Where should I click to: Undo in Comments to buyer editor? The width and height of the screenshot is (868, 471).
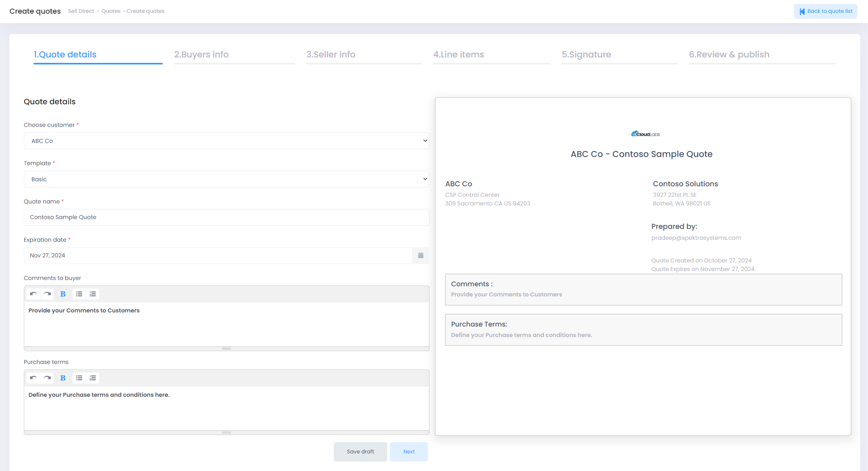tap(34, 294)
